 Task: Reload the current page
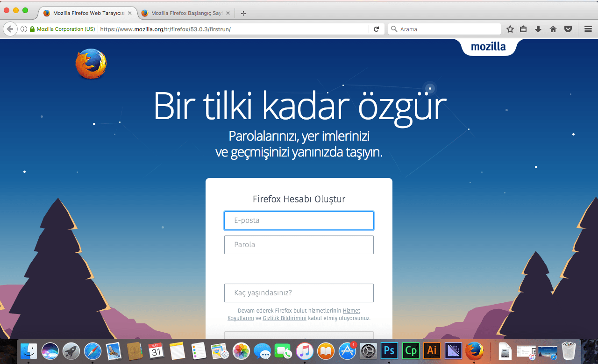point(376,29)
